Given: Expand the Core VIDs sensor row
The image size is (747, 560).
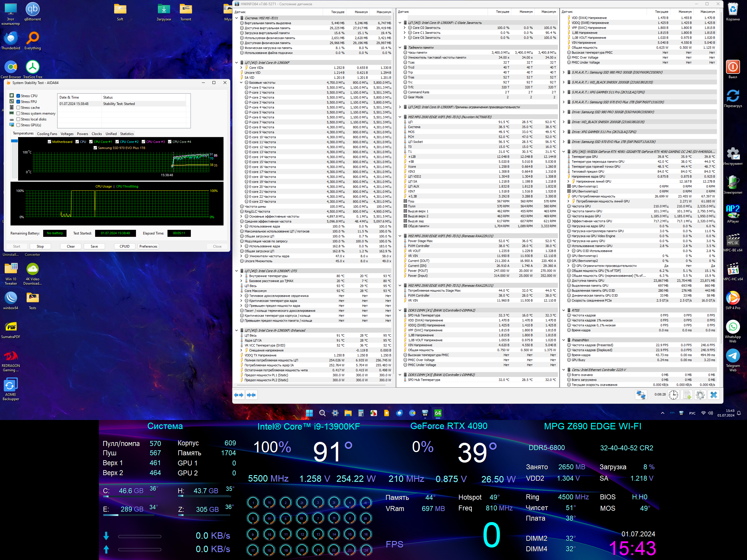Looking at the screenshot, I should coord(241,68).
